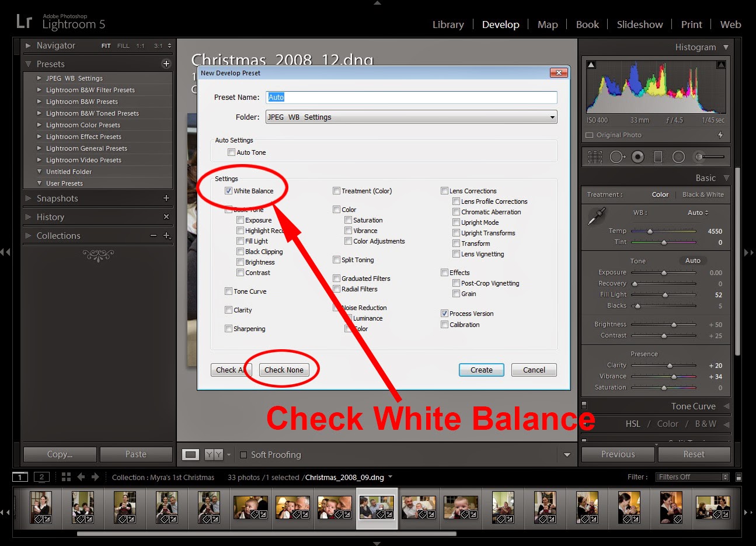Open the Filters Off dropdown

point(692,477)
